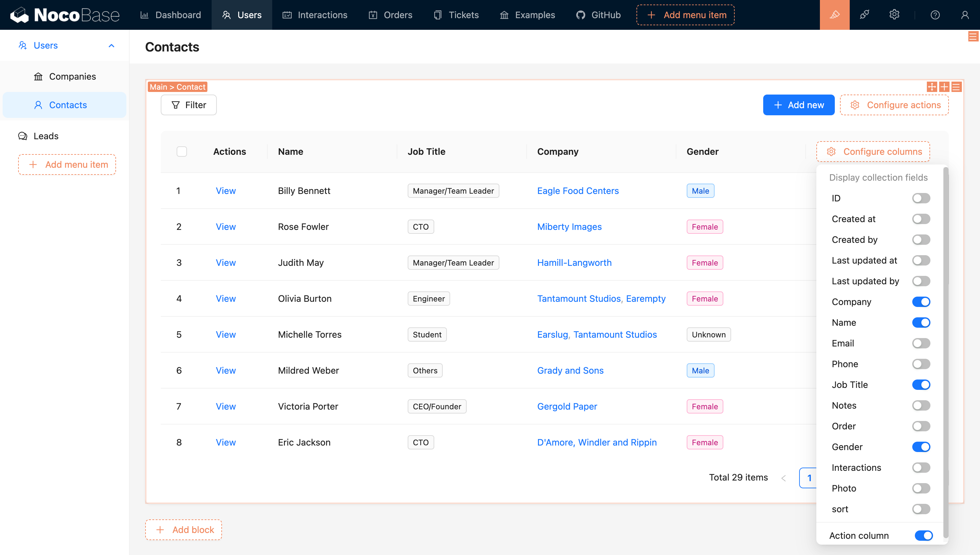Toggle the Email field display
Image resolution: width=980 pixels, height=555 pixels.
[921, 343]
